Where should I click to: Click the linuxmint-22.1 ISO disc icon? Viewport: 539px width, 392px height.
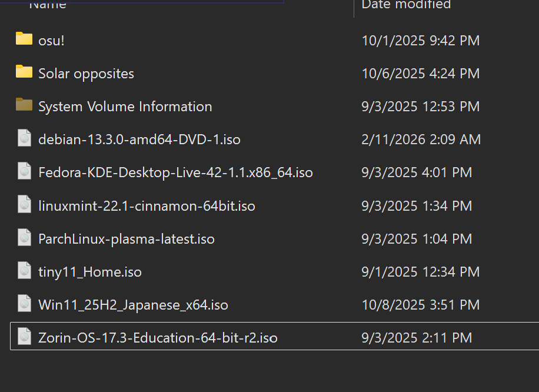tap(24, 205)
